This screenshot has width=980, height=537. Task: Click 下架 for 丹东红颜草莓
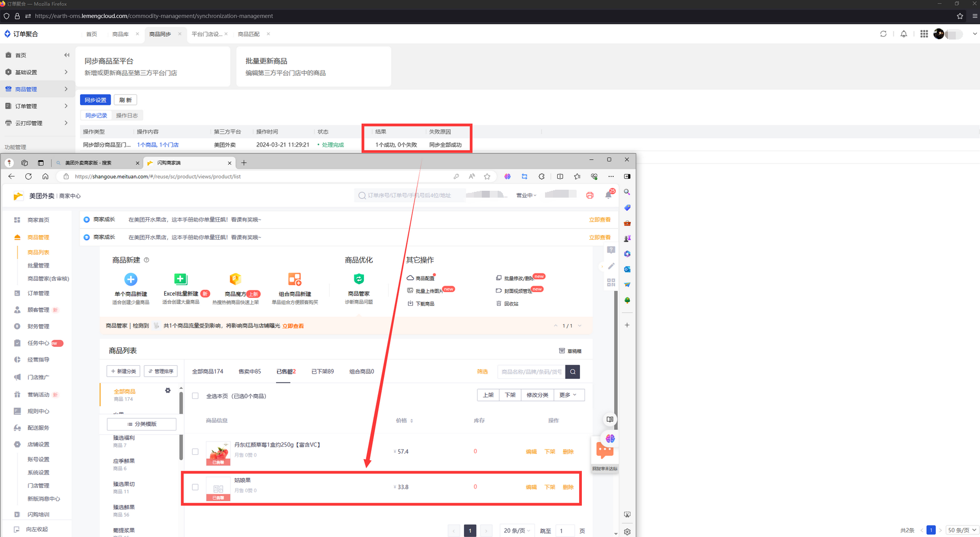click(x=550, y=452)
